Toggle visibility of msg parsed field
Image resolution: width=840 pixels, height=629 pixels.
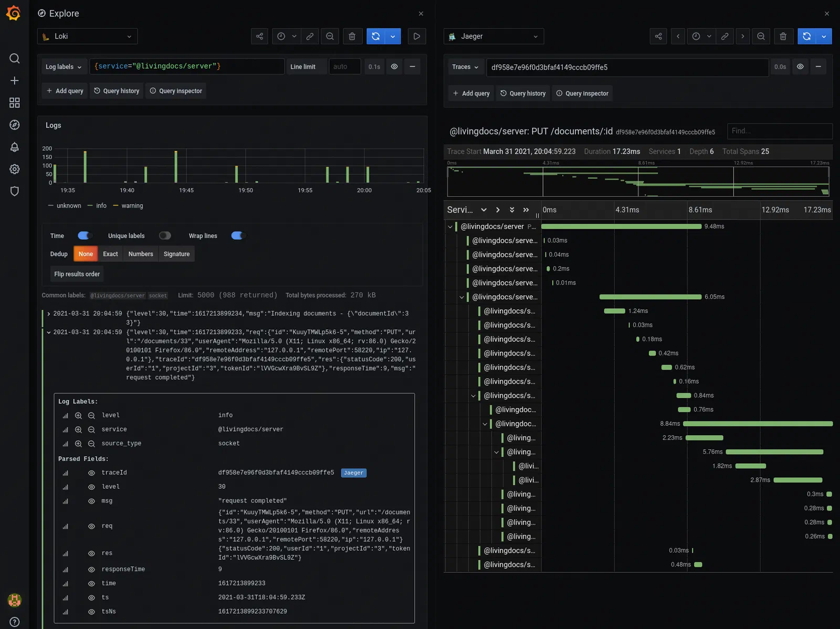(91, 501)
